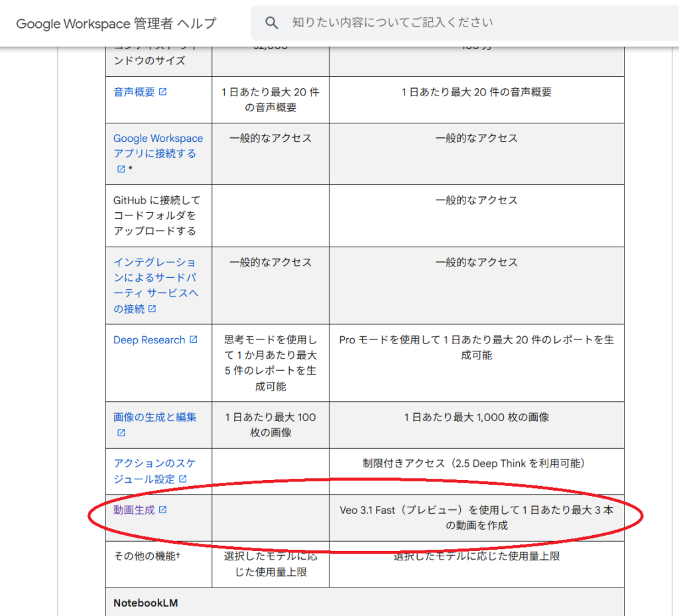
Task: Open the インテグレーションによるサードパーティ link
Action: tap(154, 278)
